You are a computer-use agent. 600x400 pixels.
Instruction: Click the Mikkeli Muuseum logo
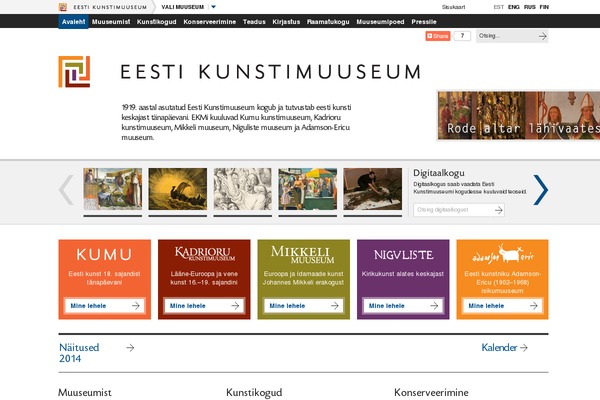coord(302,255)
